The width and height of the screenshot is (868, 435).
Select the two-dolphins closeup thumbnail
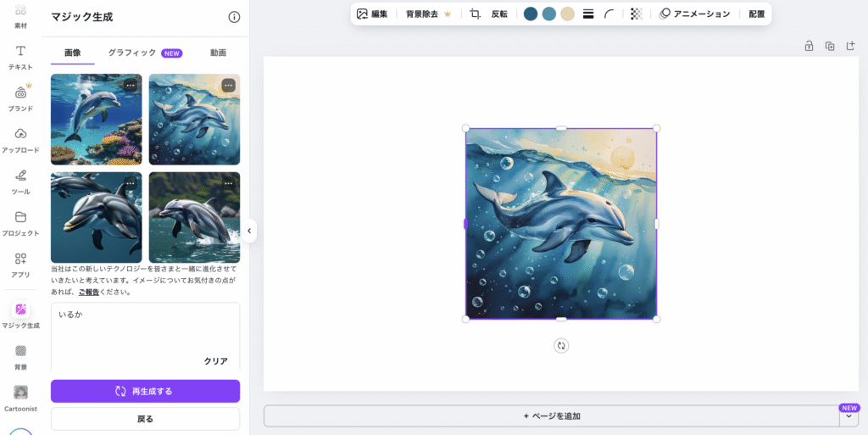tap(97, 217)
